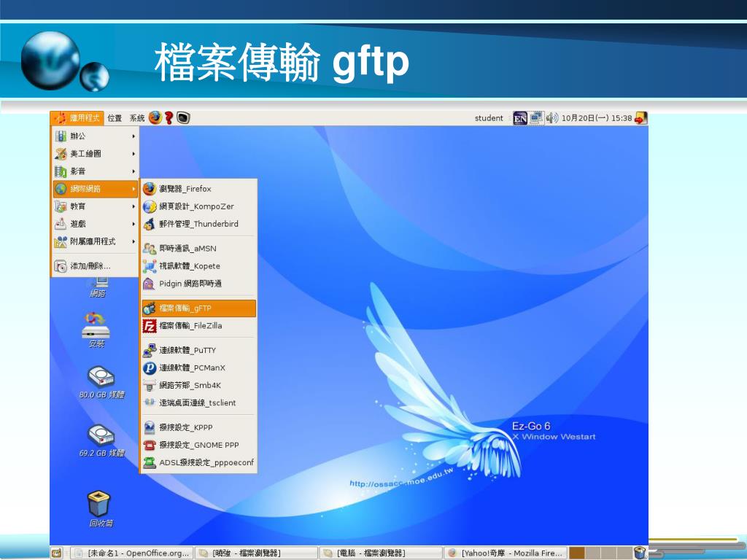Image resolution: width=747 pixels, height=560 pixels.
Task: Expand the 附屬應用程式 accessories submenu
Action: (x=95, y=241)
